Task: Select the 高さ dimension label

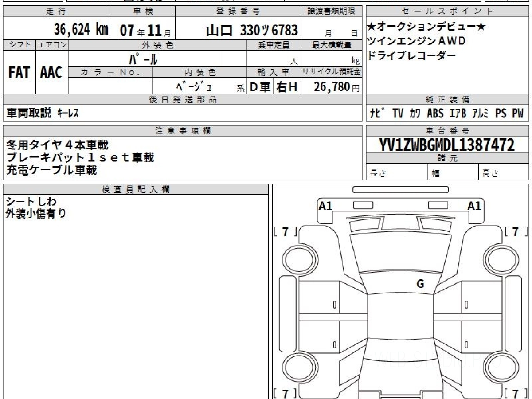Action: click(x=490, y=174)
